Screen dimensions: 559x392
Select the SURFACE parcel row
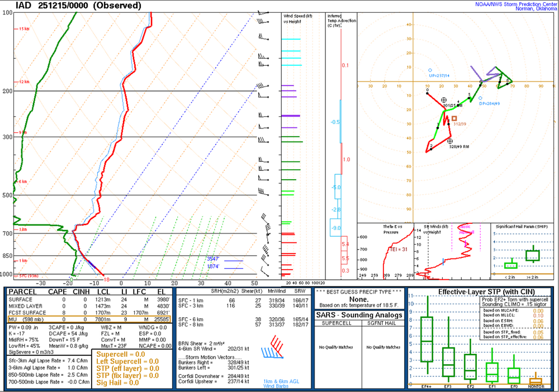click(x=85, y=299)
